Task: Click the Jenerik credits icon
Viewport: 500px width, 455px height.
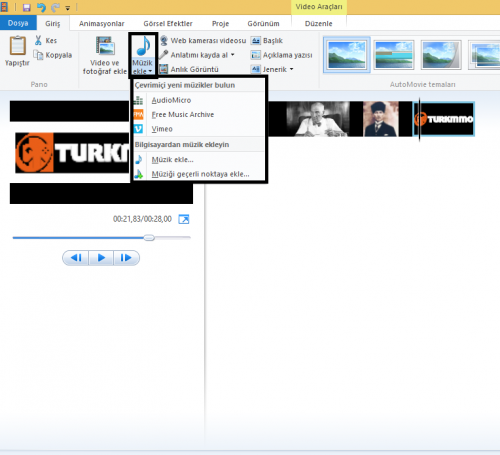Action: (256, 69)
